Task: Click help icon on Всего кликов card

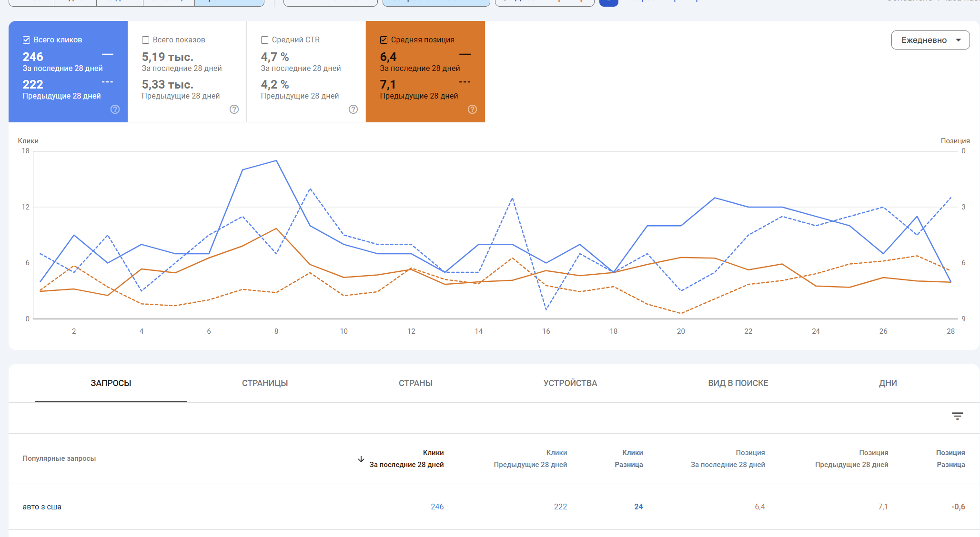Action: [115, 109]
